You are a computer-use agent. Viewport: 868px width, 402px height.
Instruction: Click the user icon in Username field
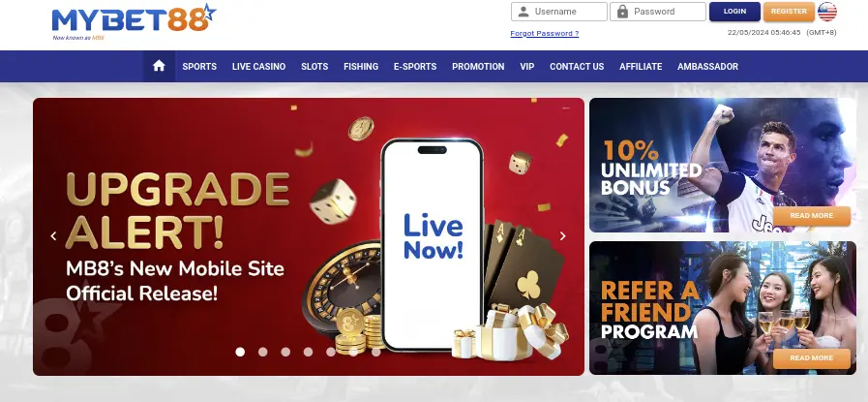pyautogui.click(x=523, y=12)
